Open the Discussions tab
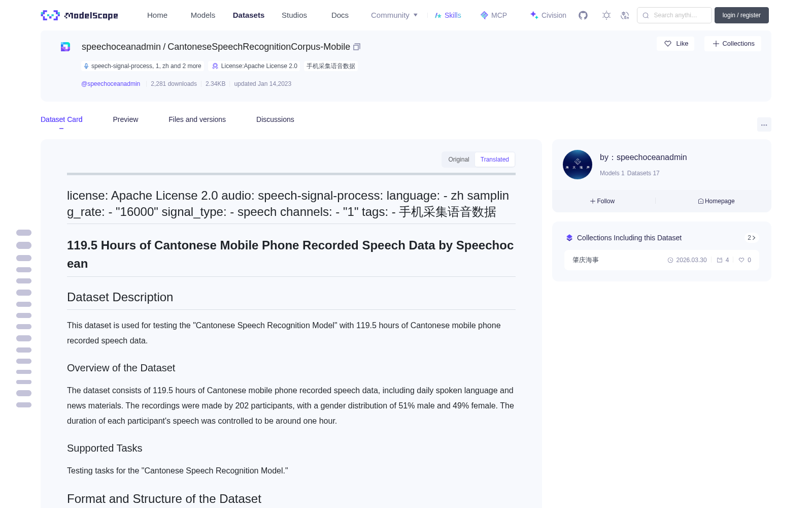This screenshot has height=508, width=812. (275, 119)
